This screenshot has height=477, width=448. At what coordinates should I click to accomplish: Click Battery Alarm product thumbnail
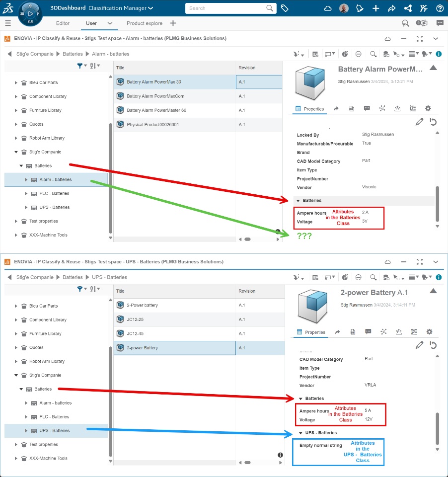click(x=310, y=83)
